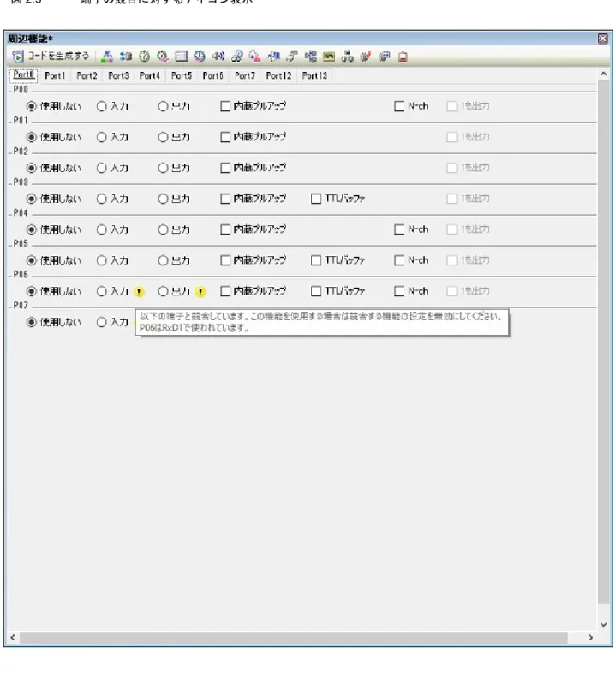
Task: Select 使用しない for P01
Action: pos(53,137)
